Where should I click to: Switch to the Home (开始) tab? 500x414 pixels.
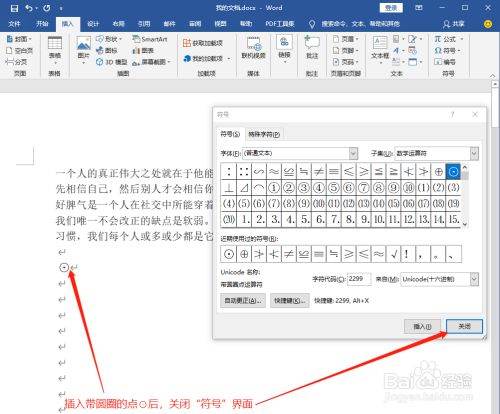tap(42, 24)
